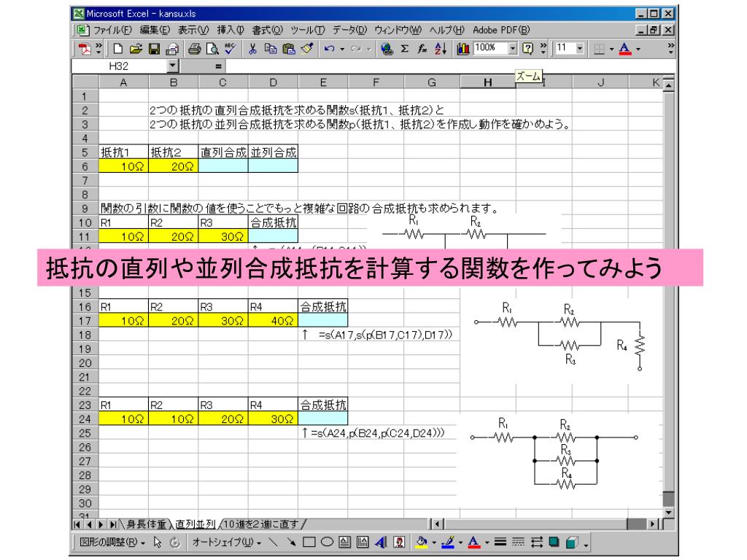Insert a horizontal text box
This screenshot has width=747, height=560.
345,542
